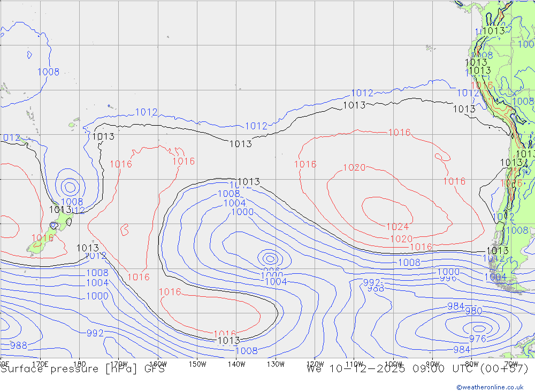Click the small low-pressure center near 130W
Image resolution: width=535 pixels, height=392 pixels.
coord(269,257)
